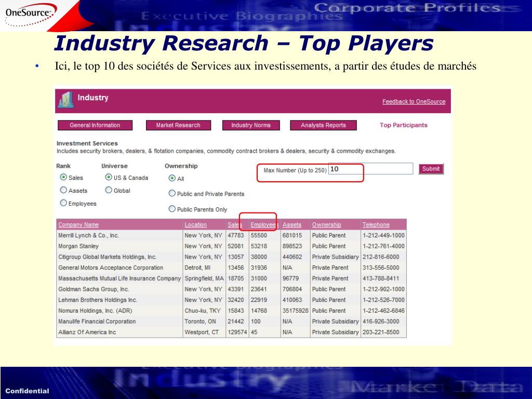Click Goldman Sachs Group, Inc.
This screenshot has width=532, height=399.
tap(94, 289)
